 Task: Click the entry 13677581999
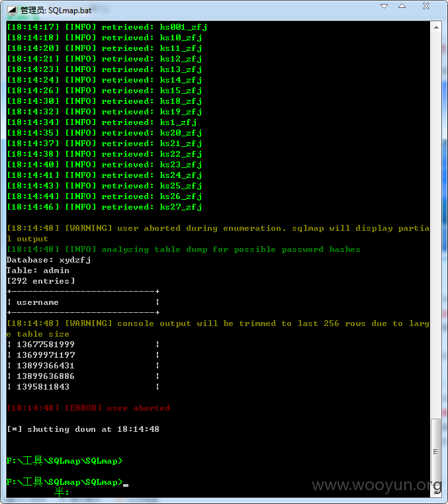(x=46, y=345)
